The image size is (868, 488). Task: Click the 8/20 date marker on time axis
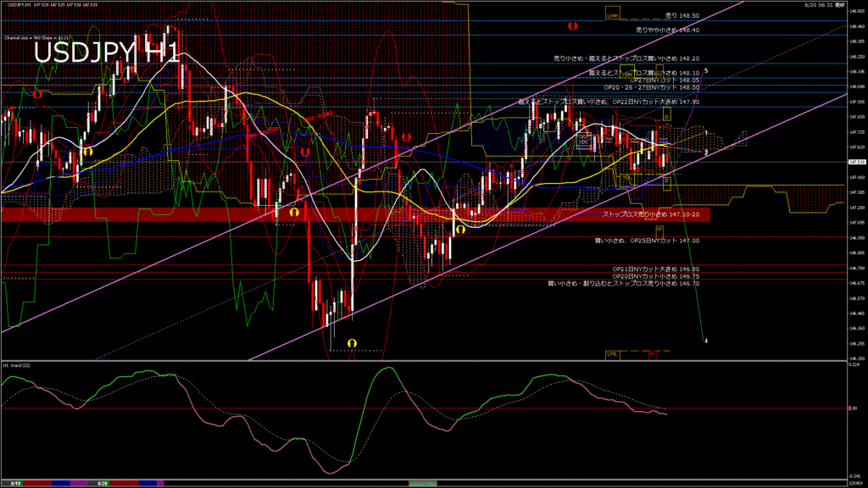[x=103, y=483]
